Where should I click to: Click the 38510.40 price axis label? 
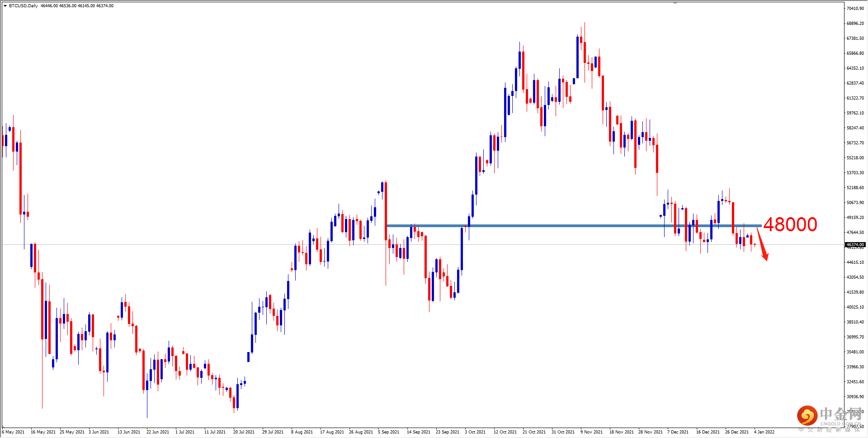click(x=855, y=322)
